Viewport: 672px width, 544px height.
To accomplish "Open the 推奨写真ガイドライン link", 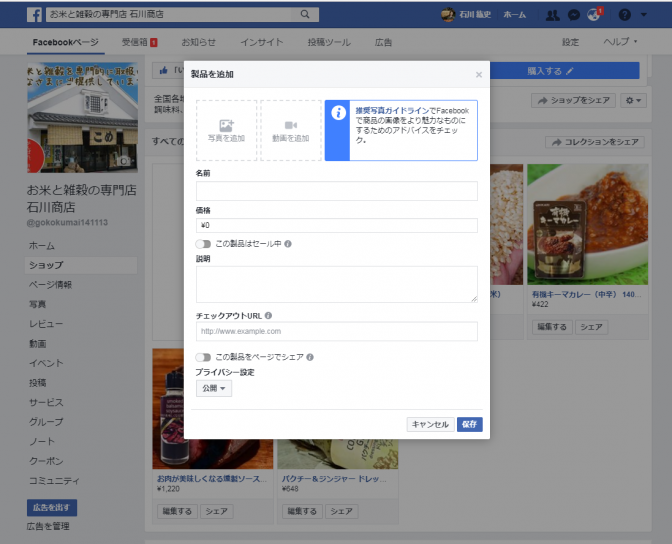I will point(392,111).
